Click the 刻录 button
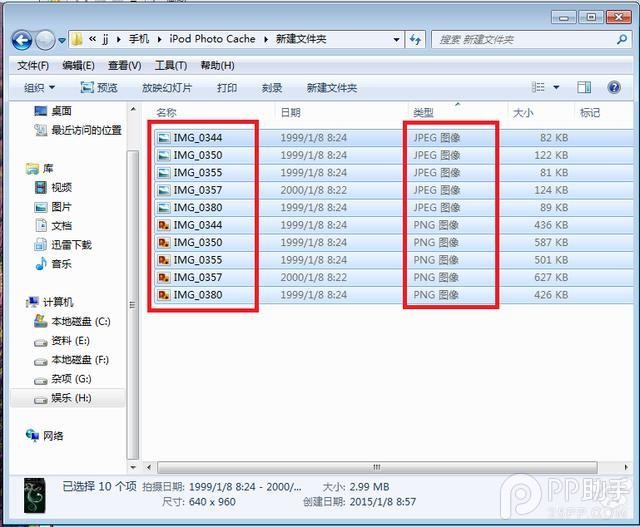640x527 pixels. click(x=272, y=87)
